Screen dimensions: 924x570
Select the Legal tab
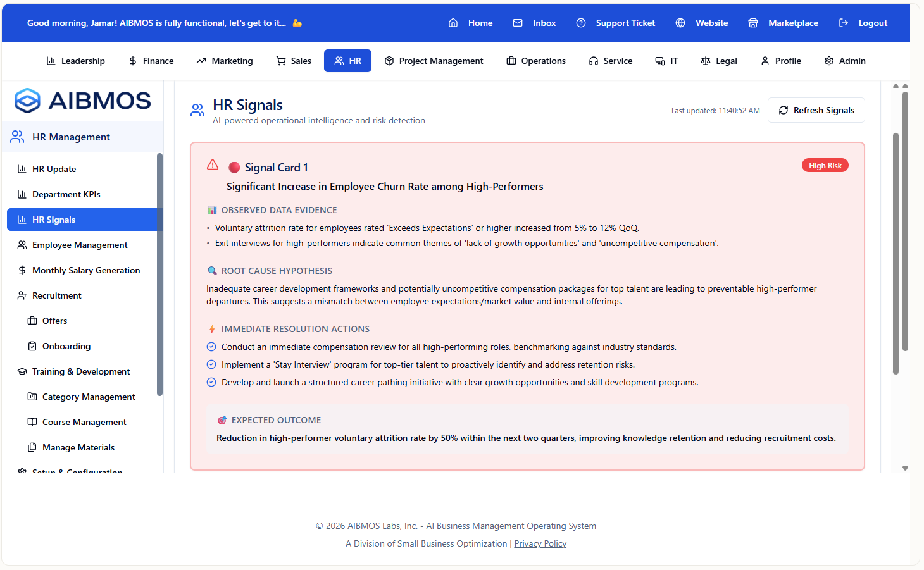(x=719, y=61)
